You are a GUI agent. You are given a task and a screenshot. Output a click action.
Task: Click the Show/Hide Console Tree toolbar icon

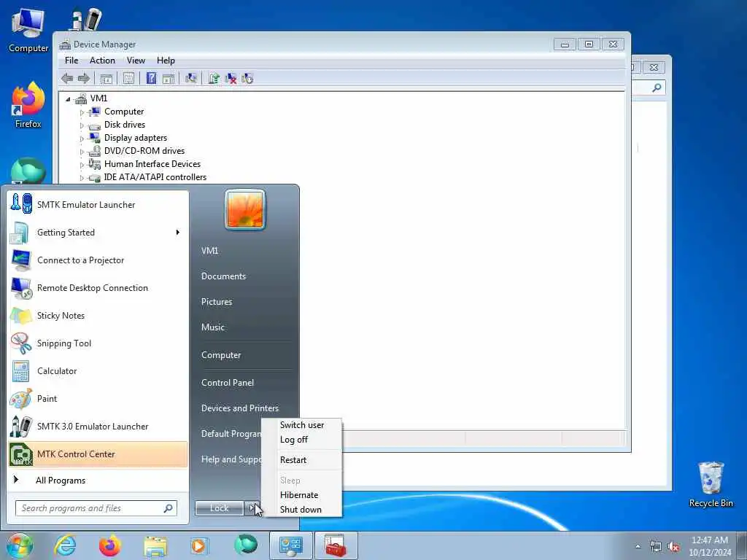click(x=107, y=79)
